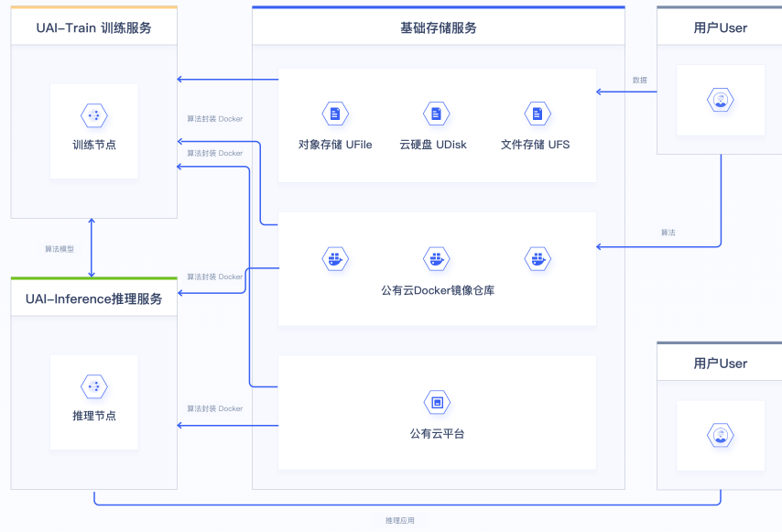Select the 云硬盘 UDisk document icon
Screen dimensions: 782x532
[437, 114]
